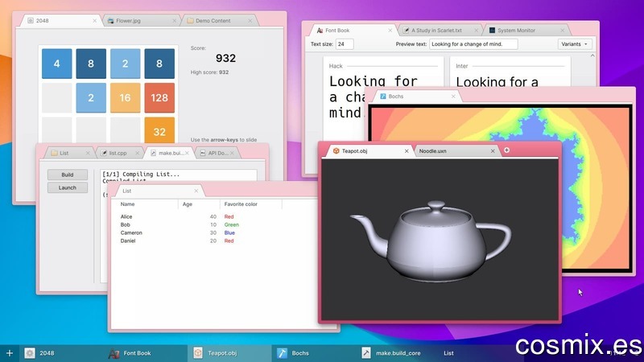This screenshot has width=644, height=362.
Task: Switch to the A Study in Scarlet.txt tab
Action: coord(440,31)
